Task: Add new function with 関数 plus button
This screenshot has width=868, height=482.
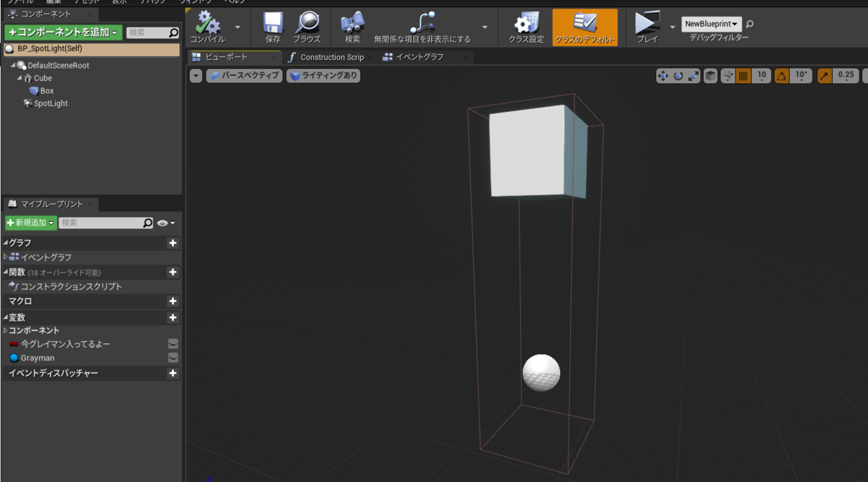Action: [x=173, y=272]
